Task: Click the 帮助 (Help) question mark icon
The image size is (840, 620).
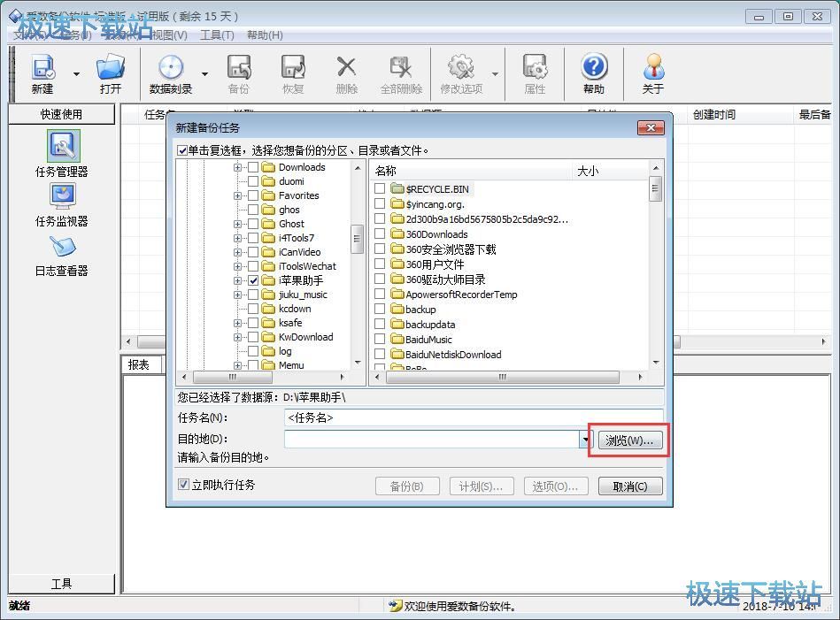Action: point(594,73)
